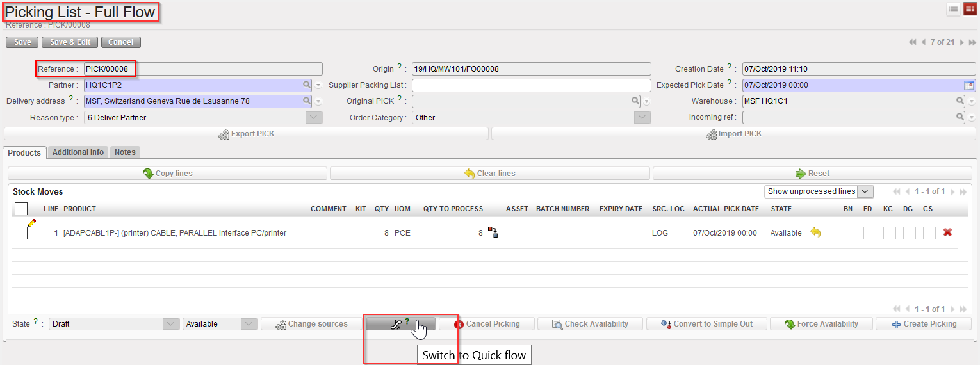This screenshot has height=365, width=980.
Task: Click the yellow return arrow next to Available
Action: pos(815,232)
